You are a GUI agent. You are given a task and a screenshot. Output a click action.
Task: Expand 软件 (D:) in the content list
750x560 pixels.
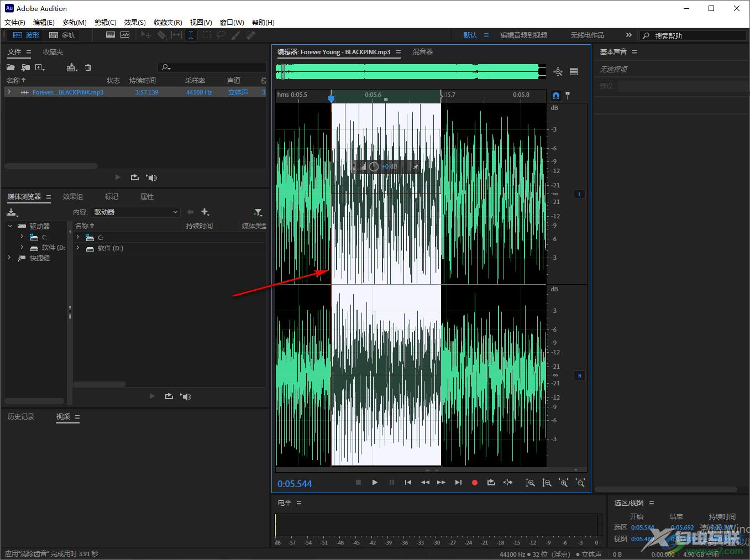point(78,248)
